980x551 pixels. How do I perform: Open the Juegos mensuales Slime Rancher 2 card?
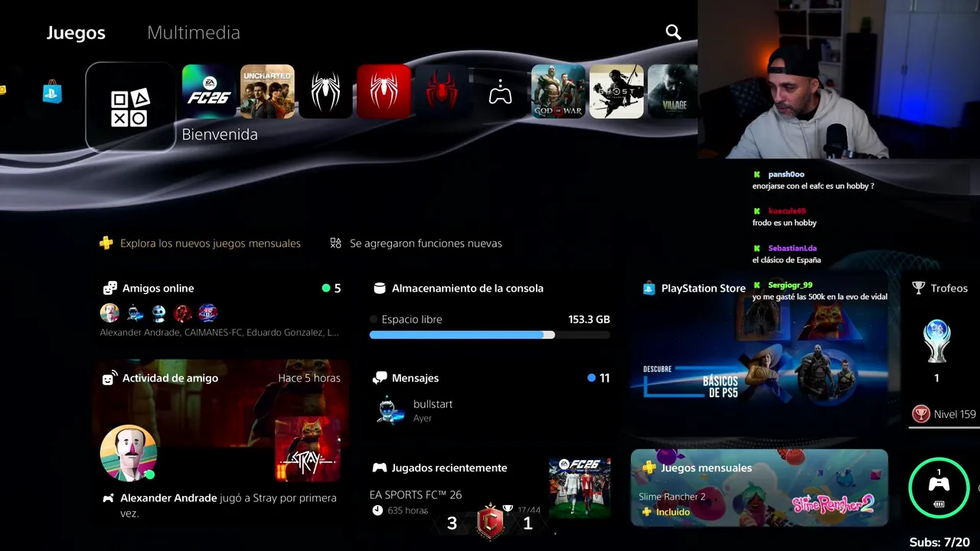(759, 487)
